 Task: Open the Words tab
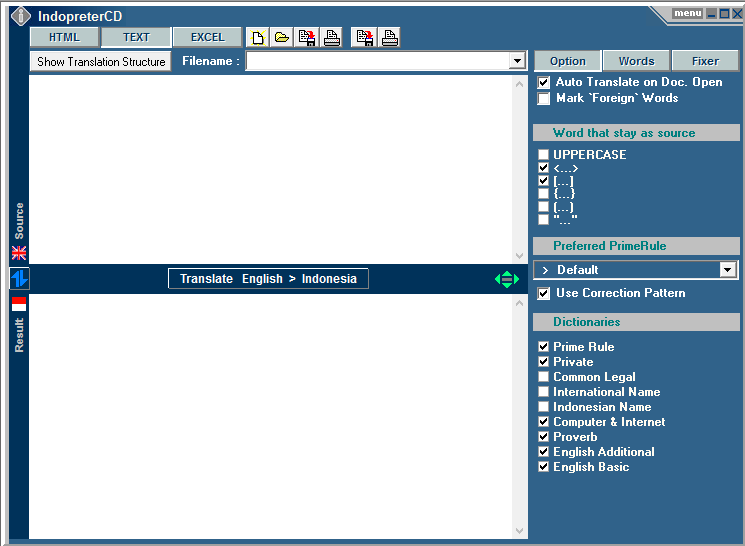(x=636, y=61)
